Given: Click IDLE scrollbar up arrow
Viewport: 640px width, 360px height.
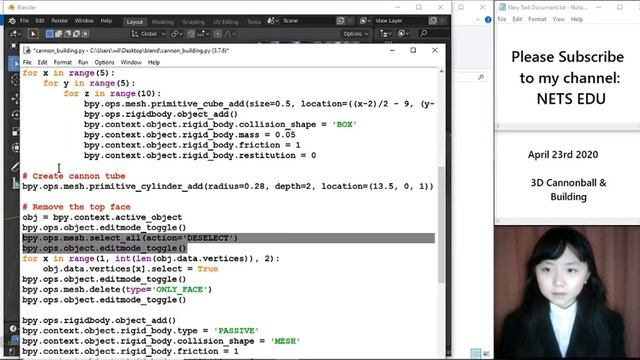Looking at the screenshot, I should click(441, 72).
